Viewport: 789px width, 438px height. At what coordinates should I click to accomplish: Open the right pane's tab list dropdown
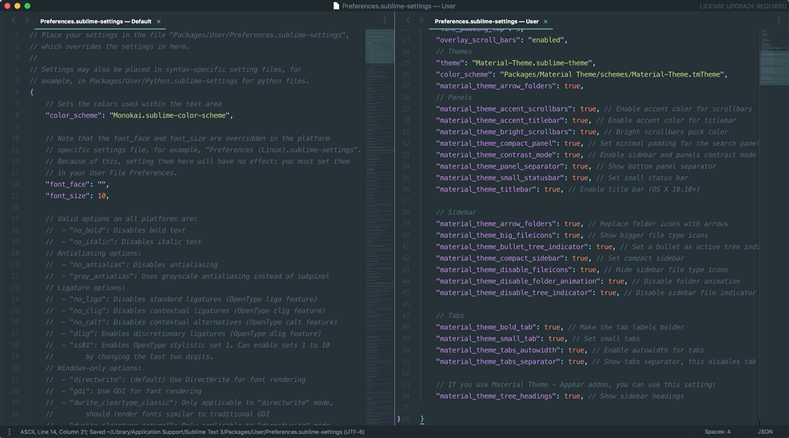tap(778, 21)
